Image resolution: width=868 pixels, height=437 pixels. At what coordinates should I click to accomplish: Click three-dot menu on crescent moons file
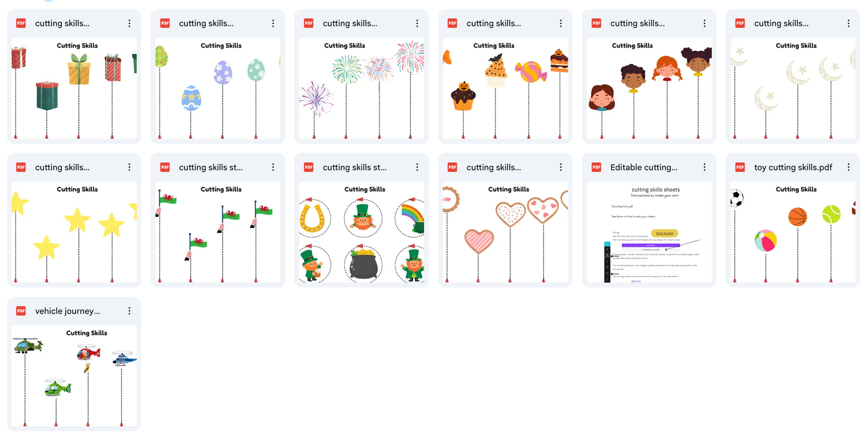(x=848, y=23)
